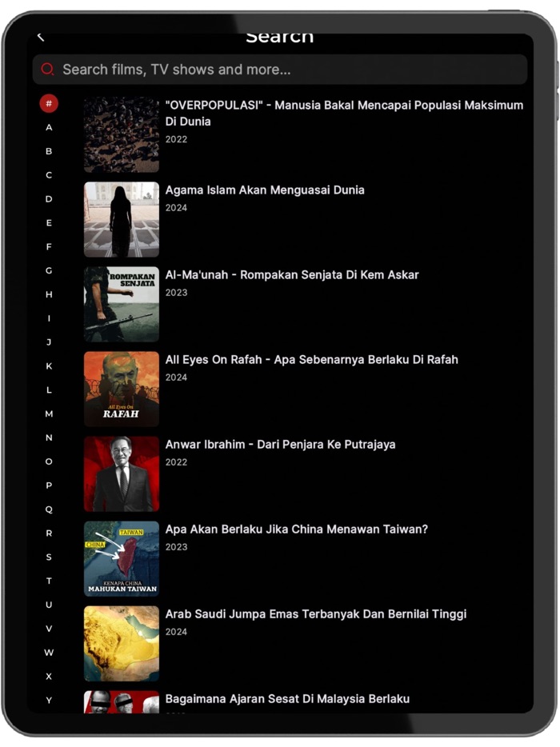Jump to letter J in index

pyautogui.click(x=49, y=342)
